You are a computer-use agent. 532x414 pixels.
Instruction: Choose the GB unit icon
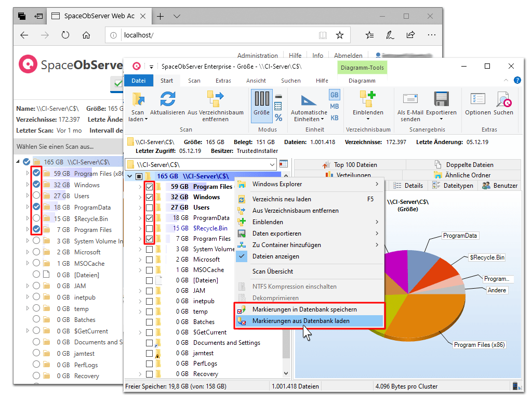coord(334,95)
